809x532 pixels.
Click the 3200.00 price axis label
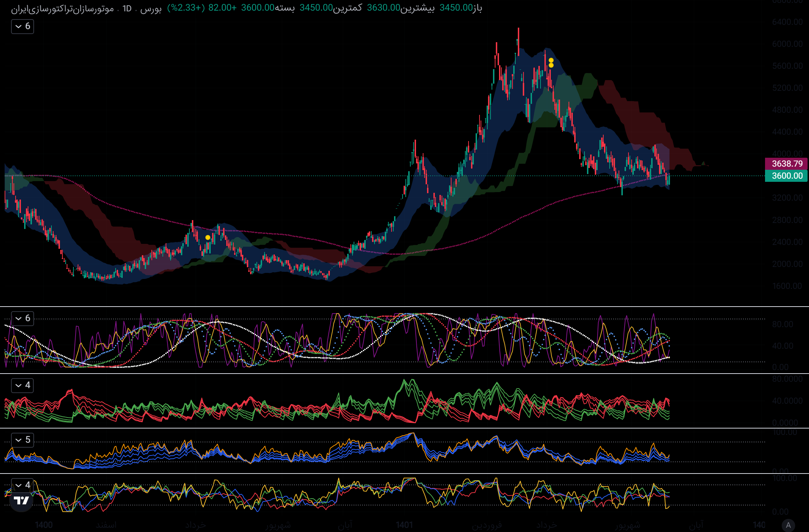787,198
